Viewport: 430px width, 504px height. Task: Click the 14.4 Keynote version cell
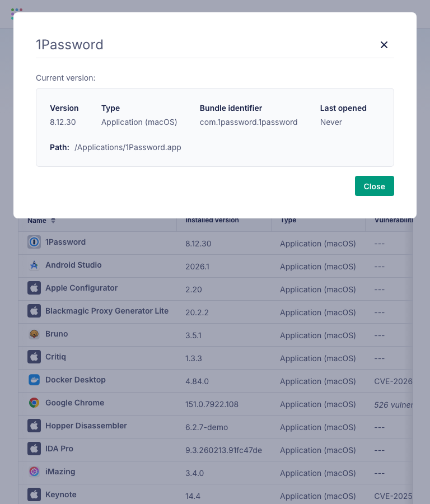tap(193, 496)
